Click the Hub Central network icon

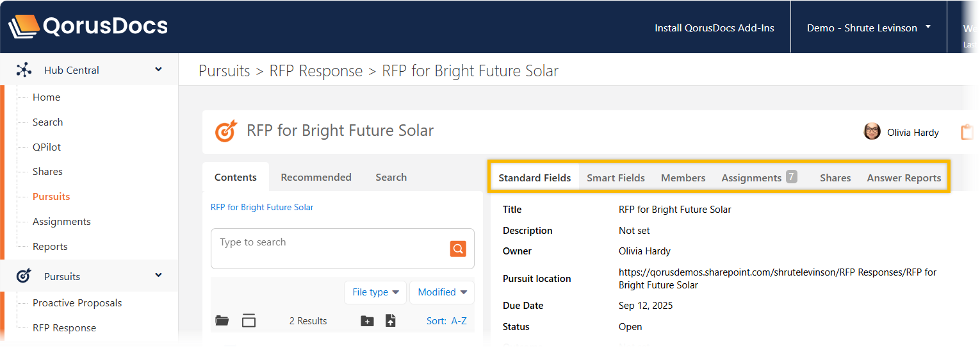click(24, 70)
